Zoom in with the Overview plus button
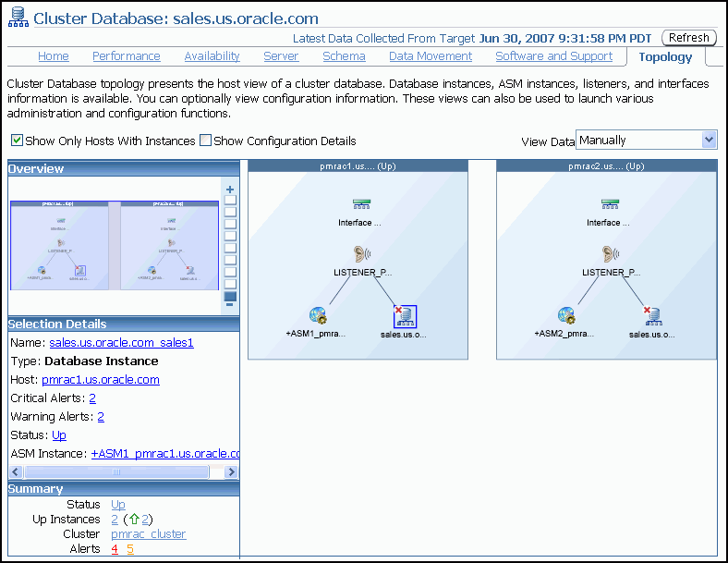The width and height of the screenshot is (728, 563). pos(230,189)
